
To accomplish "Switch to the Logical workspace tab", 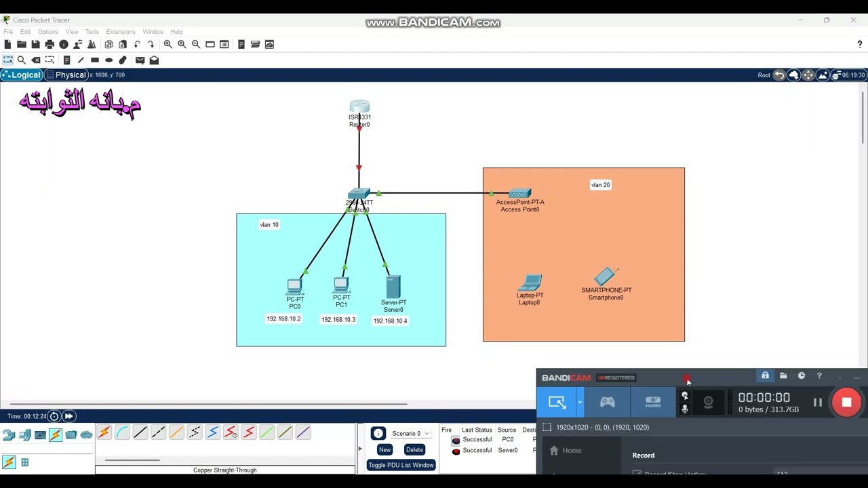I will coord(22,75).
